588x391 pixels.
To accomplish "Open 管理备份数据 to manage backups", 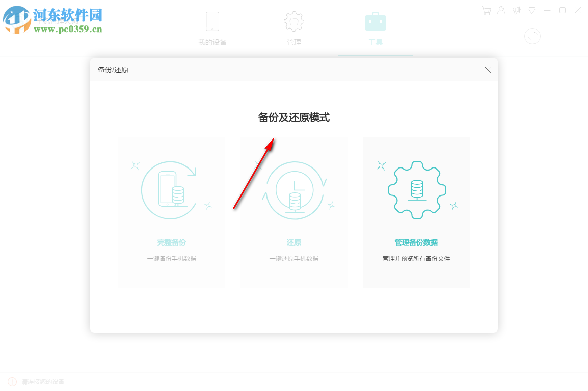I will pyautogui.click(x=416, y=242).
